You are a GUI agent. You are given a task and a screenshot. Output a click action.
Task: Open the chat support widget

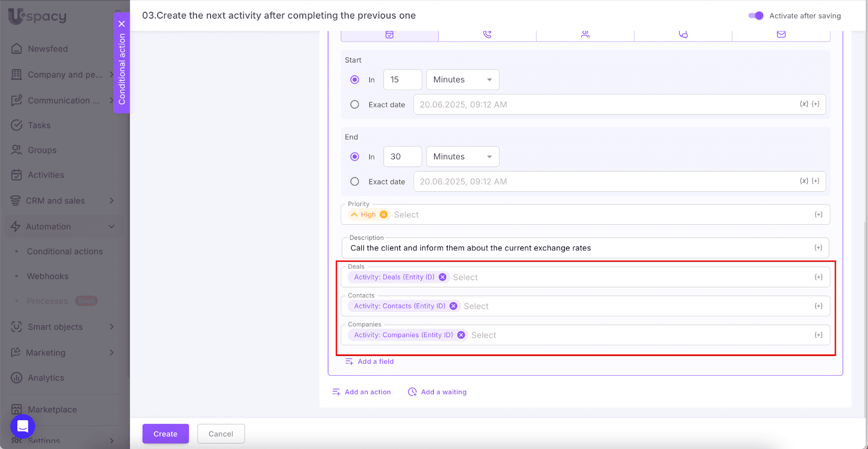(23, 426)
